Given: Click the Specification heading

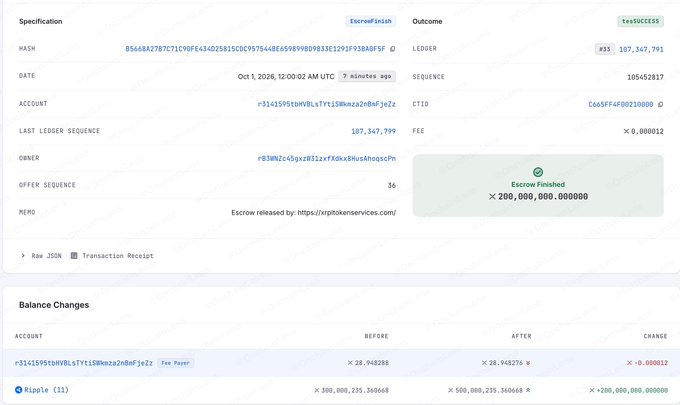Looking at the screenshot, I should pyautogui.click(x=41, y=21).
